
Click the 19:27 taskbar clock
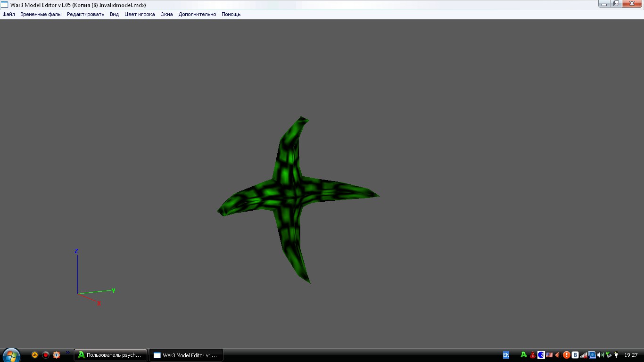631,355
